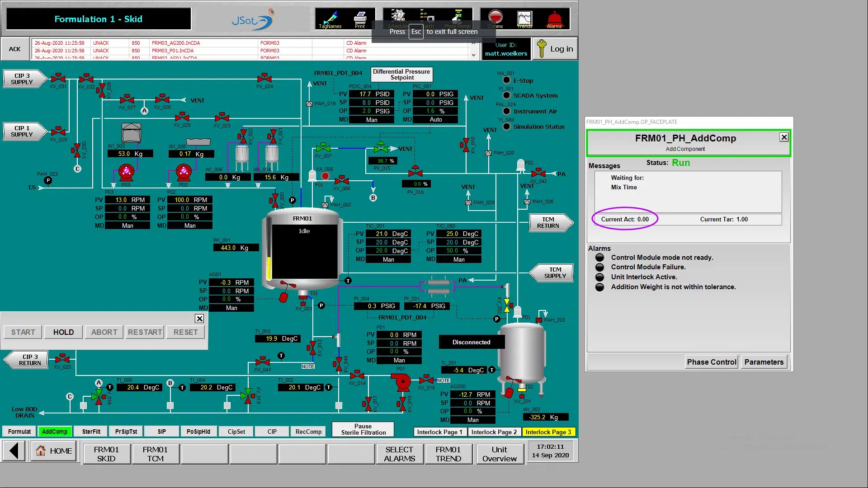Screen dimensions: 868x488
Task: Click the RESTART phase button
Action: (145, 332)
